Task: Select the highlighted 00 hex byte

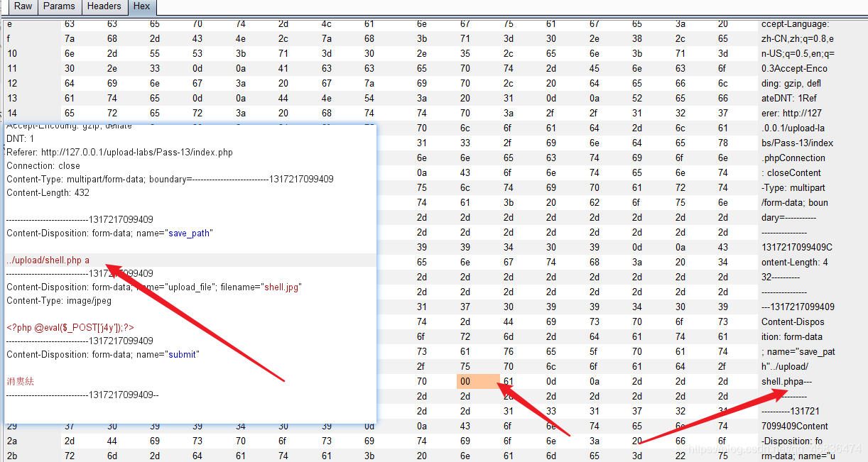Action: 477,381
